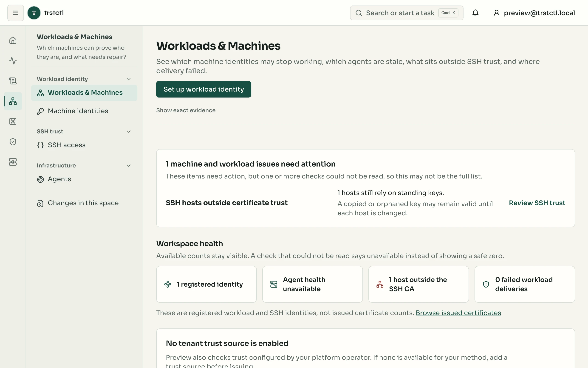588x368 pixels.
Task: Click 'No tenant trust source is enabled' heading
Action: pyautogui.click(x=227, y=343)
